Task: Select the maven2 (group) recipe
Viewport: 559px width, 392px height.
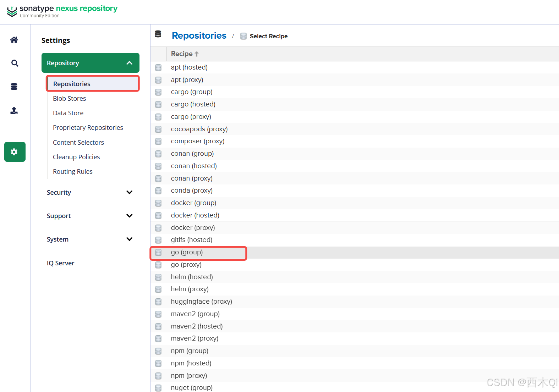Action: point(195,314)
